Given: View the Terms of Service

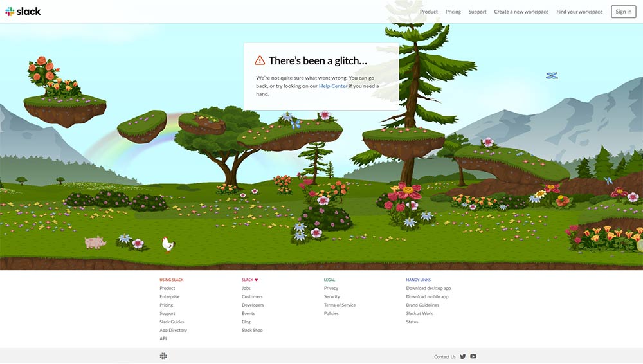Looking at the screenshot, I should [x=340, y=305].
